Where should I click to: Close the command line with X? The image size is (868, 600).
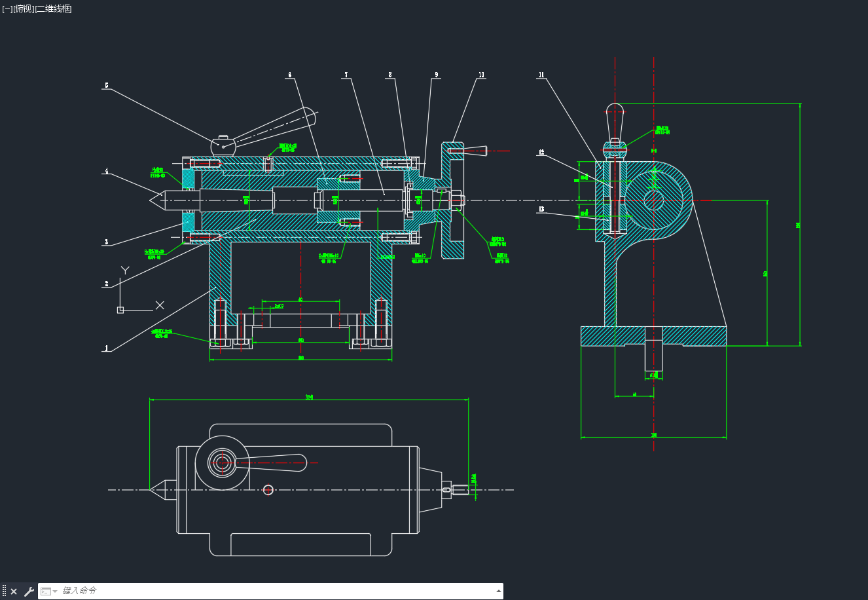pos(14,591)
